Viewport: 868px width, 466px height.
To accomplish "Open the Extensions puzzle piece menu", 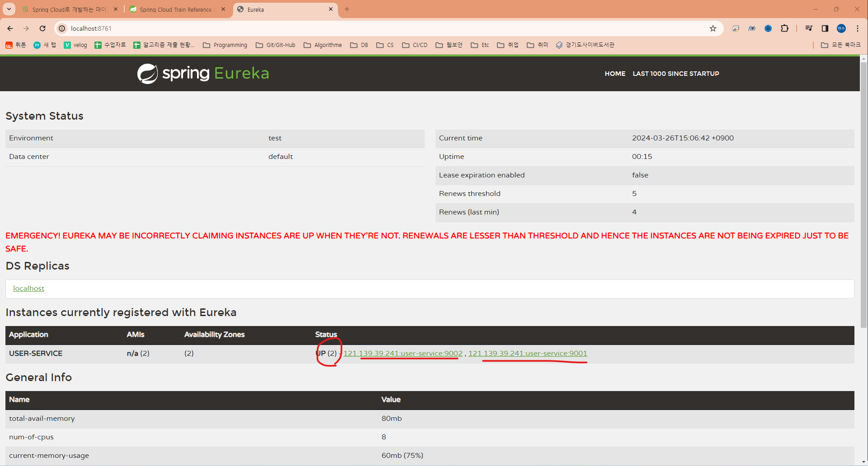I will coord(784,28).
